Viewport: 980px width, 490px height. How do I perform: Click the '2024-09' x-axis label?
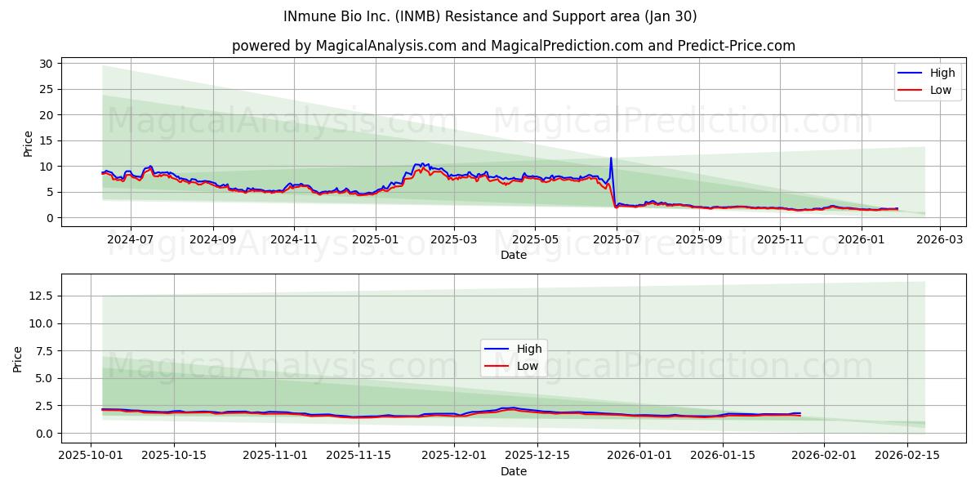pyautogui.click(x=213, y=239)
